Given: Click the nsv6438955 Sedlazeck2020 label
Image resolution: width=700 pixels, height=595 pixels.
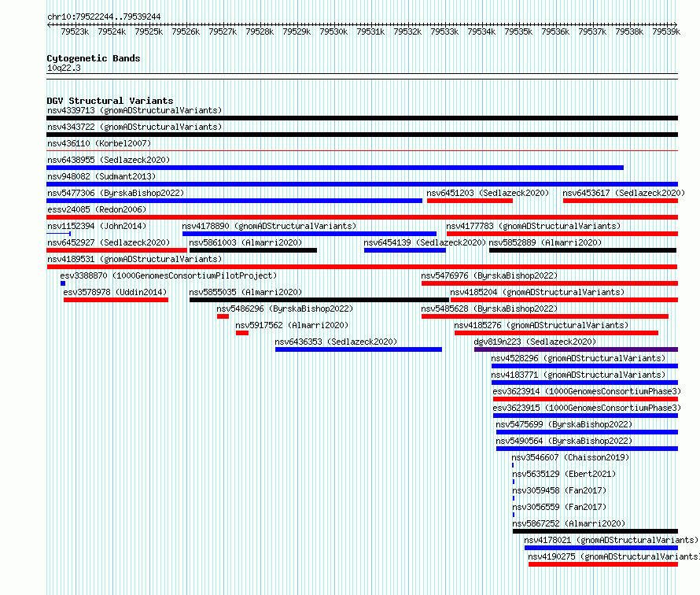Looking at the screenshot, I should pyautogui.click(x=109, y=160).
